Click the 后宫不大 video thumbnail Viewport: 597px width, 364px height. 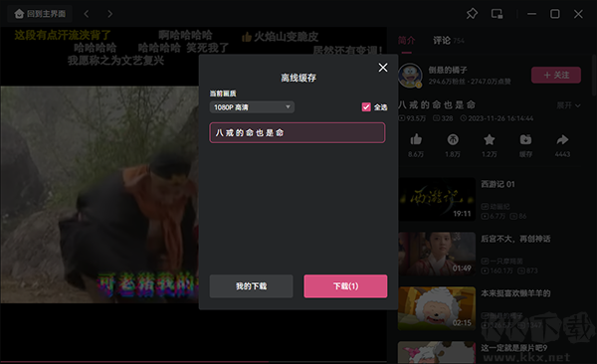tap(437, 254)
